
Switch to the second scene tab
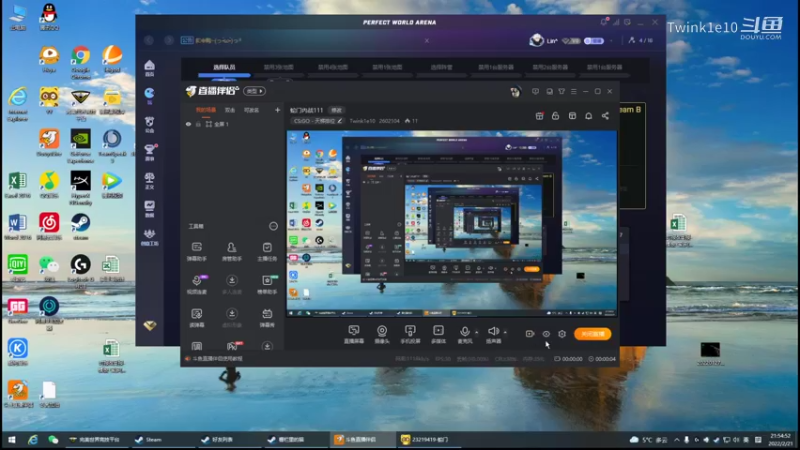(230, 110)
